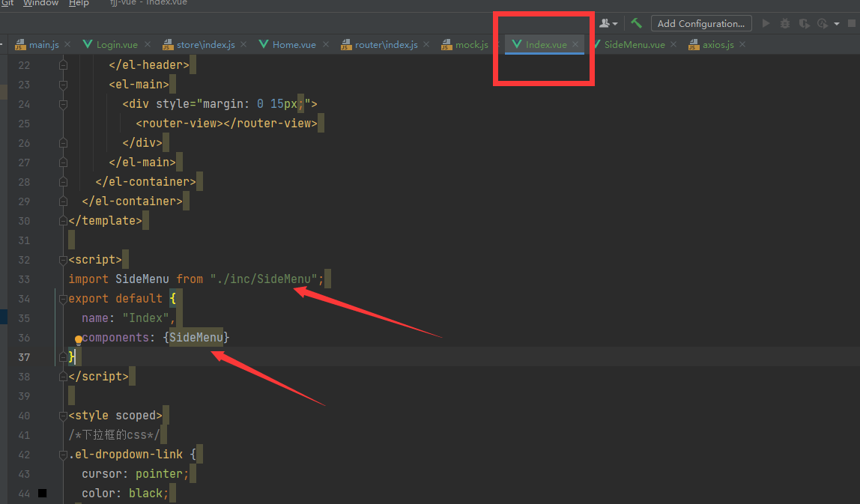Image resolution: width=860 pixels, height=504 pixels.
Task: Collapse the <el-main> block at line 23
Action: coord(63,85)
